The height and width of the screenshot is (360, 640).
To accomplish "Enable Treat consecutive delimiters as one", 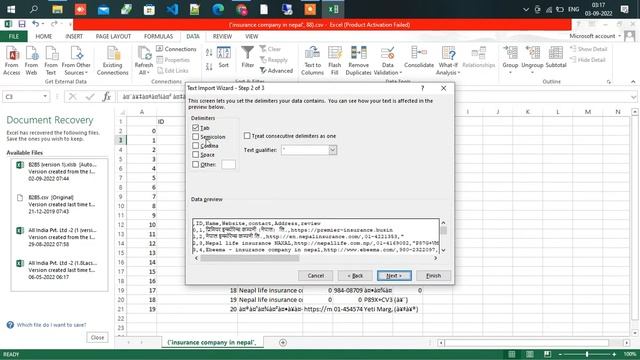I will tap(247, 136).
